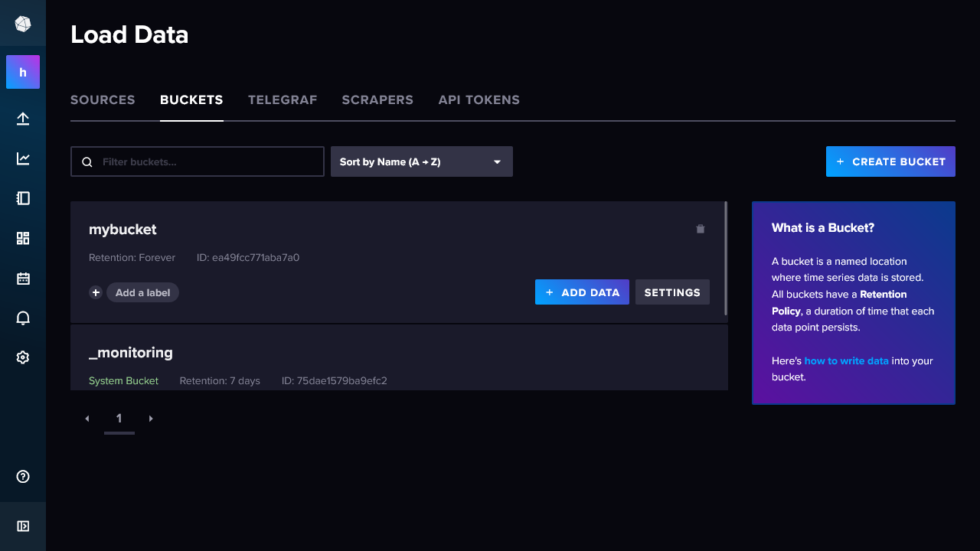Click the InfluxDB logo icon
Viewport: 980px width, 551px height.
(23, 24)
